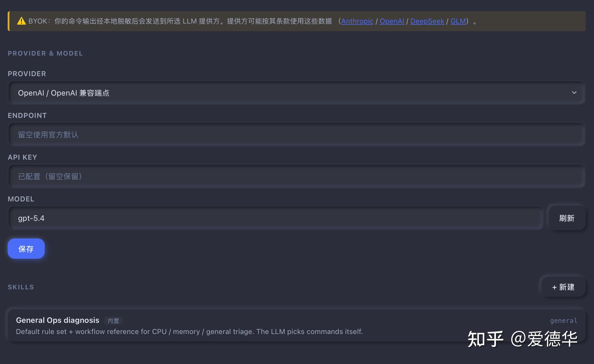Click the BYOK notice banner text

pyautogui.click(x=180, y=21)
